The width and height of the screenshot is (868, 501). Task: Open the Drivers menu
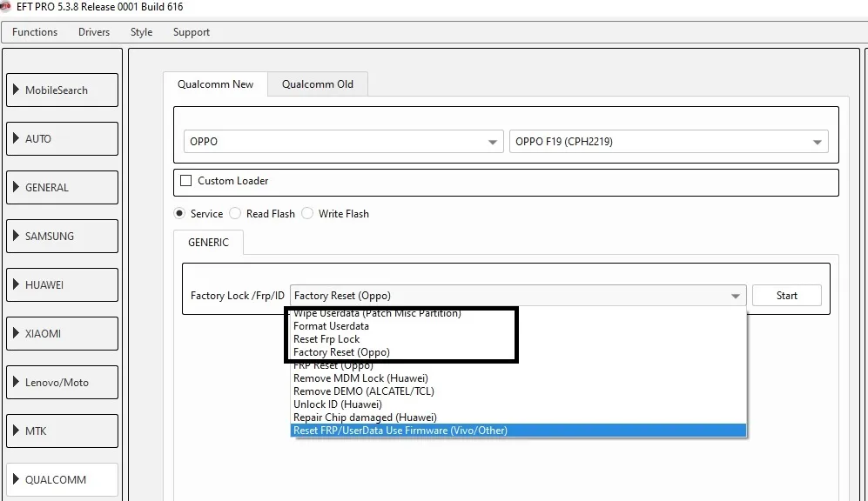click(94, 32)
